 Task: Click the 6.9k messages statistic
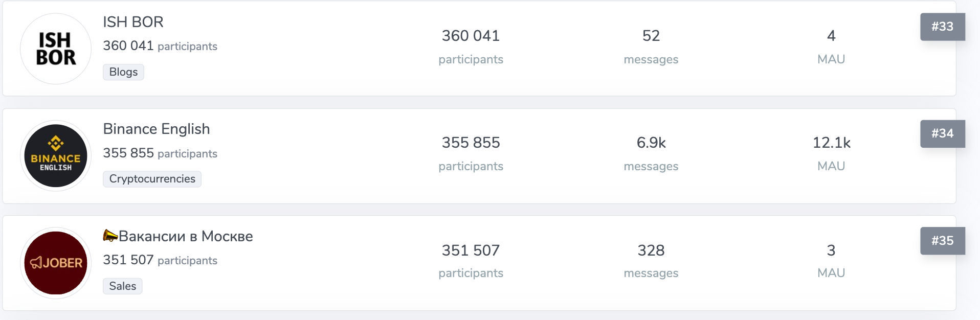(651, 154)
